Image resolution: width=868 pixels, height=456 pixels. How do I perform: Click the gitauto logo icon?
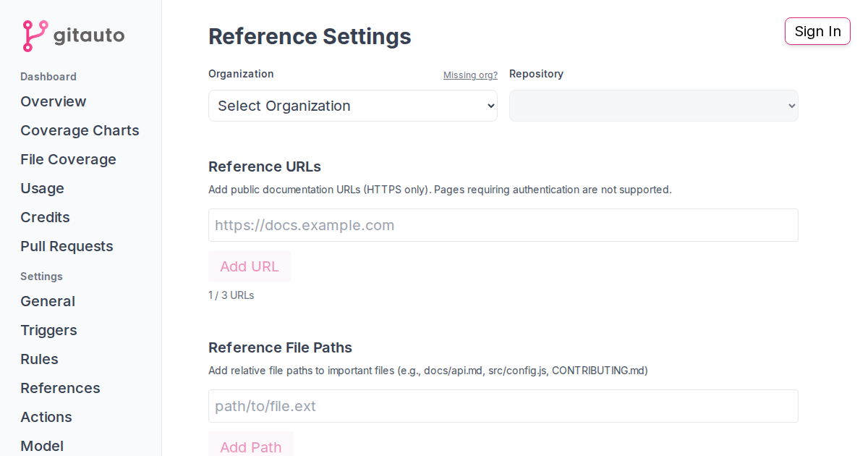35,36
